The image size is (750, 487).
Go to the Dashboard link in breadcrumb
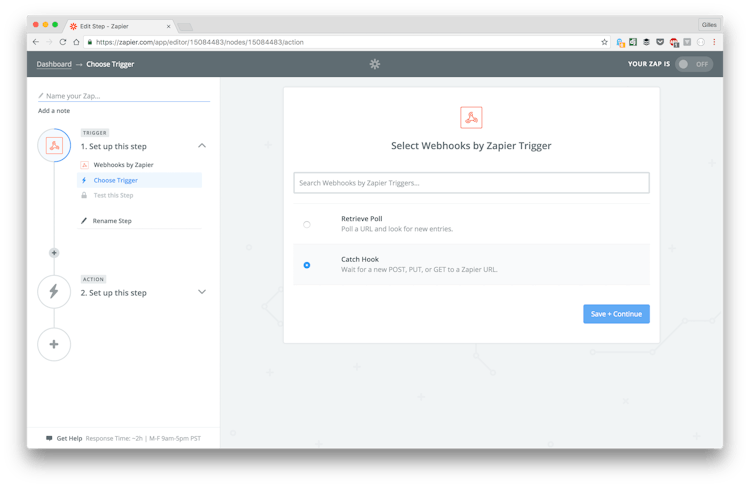[54, 64]
